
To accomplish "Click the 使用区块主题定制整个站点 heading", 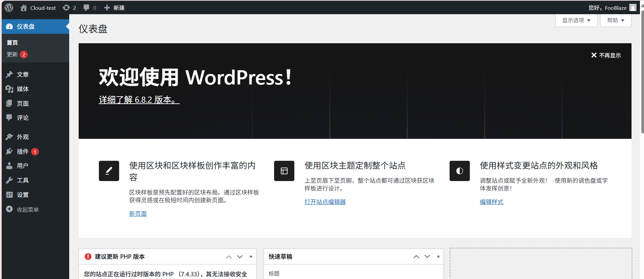I will tap(355, 166).
